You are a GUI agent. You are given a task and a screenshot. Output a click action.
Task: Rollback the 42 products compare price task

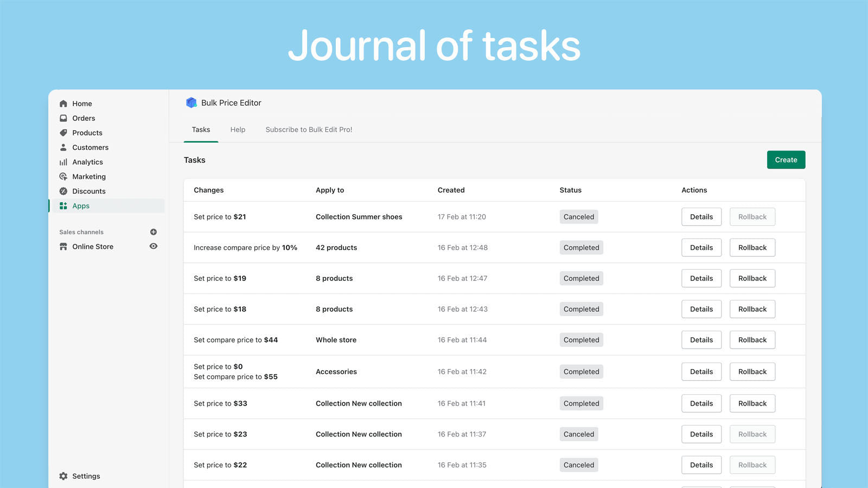[752, 247]
